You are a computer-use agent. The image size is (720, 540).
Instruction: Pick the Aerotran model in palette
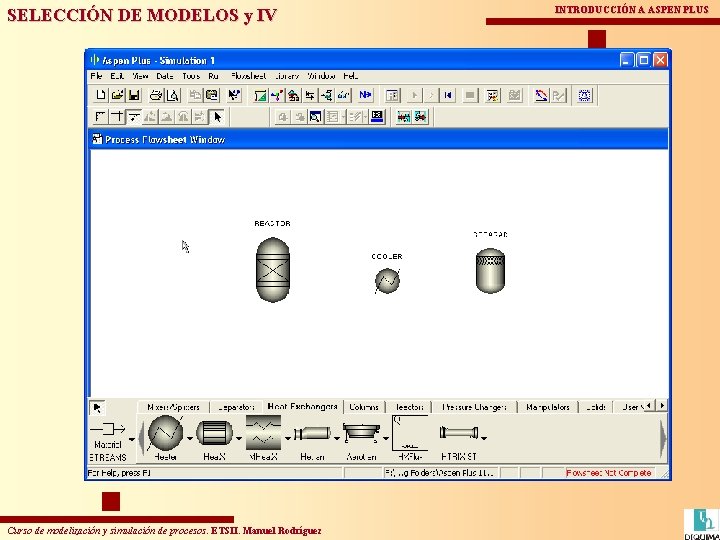362,433
